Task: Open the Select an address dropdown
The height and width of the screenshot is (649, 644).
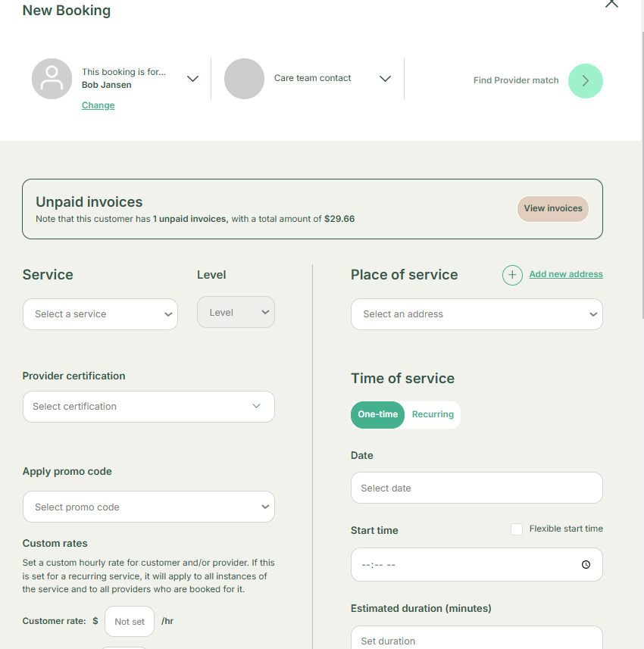Action: tap(477, 314)
